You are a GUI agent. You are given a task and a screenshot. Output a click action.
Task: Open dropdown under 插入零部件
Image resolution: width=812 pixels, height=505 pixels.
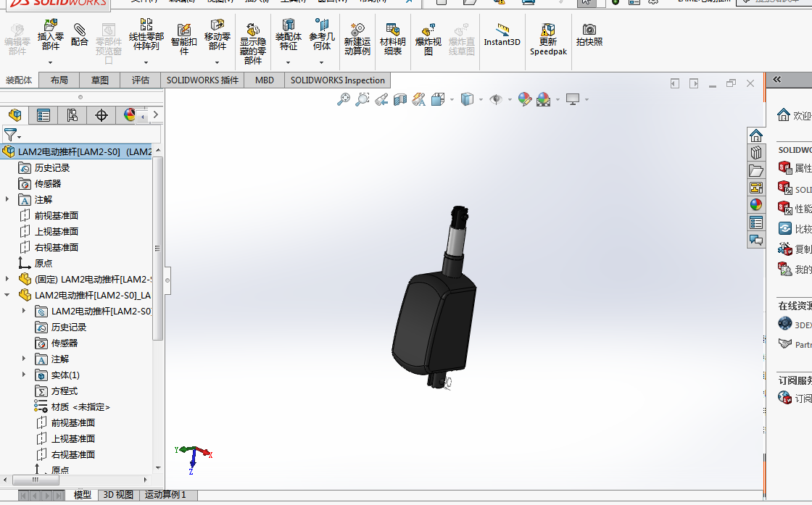point(50,62)
